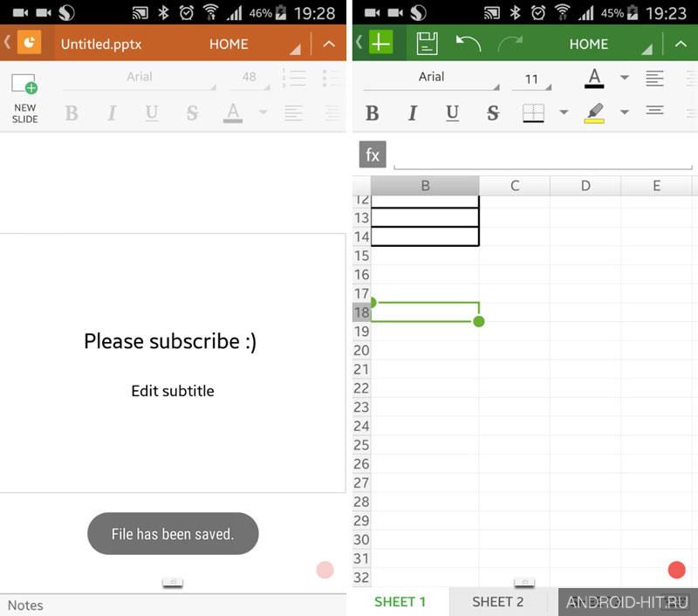Select column B header

pyautogui.click(x=425, y=186)
